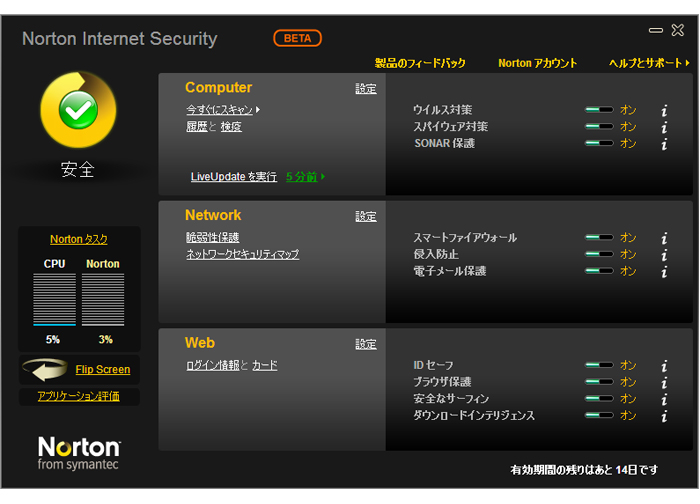This screenshot has width=700, height=504.
Task: Toggle the スパイウェア対策 switch
Action: click(x=600, y=126)
